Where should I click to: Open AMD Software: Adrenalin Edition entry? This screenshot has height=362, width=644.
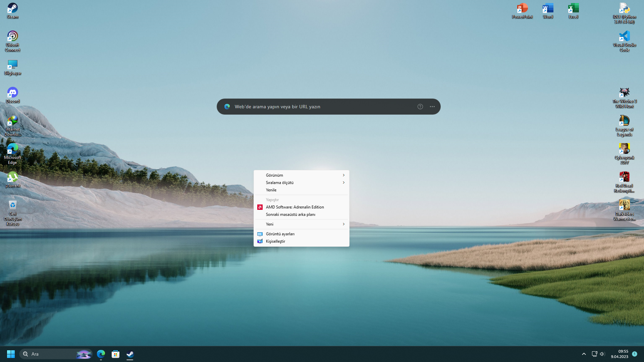pos(294,207)
